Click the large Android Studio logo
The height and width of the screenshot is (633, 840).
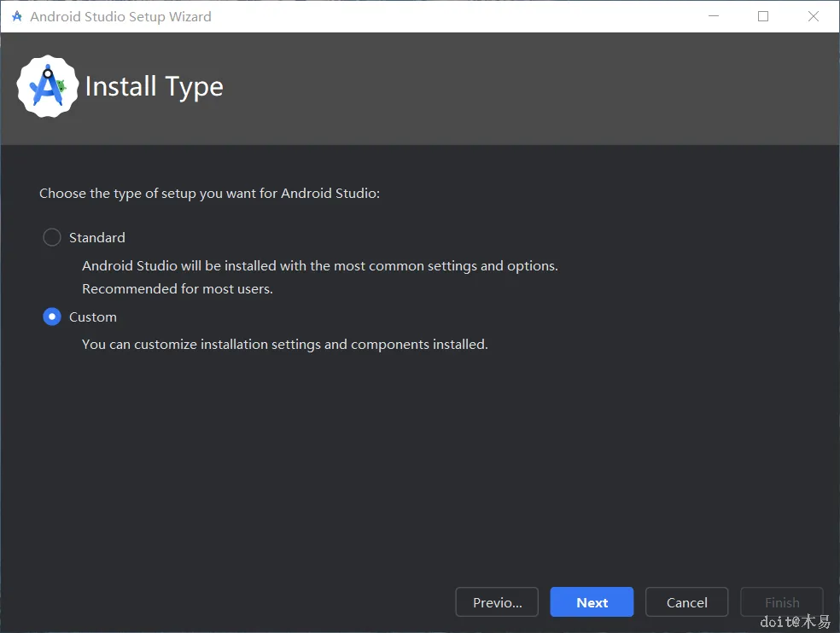(48, 86)
